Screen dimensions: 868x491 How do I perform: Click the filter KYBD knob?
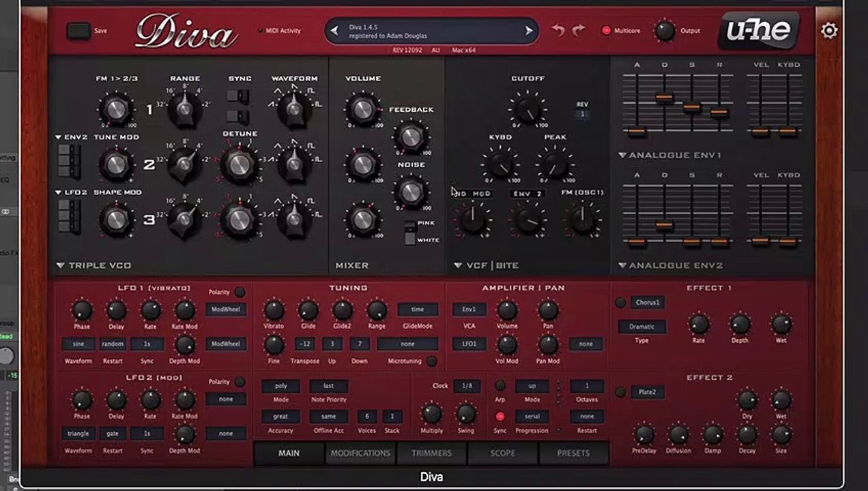pos(500,164)
